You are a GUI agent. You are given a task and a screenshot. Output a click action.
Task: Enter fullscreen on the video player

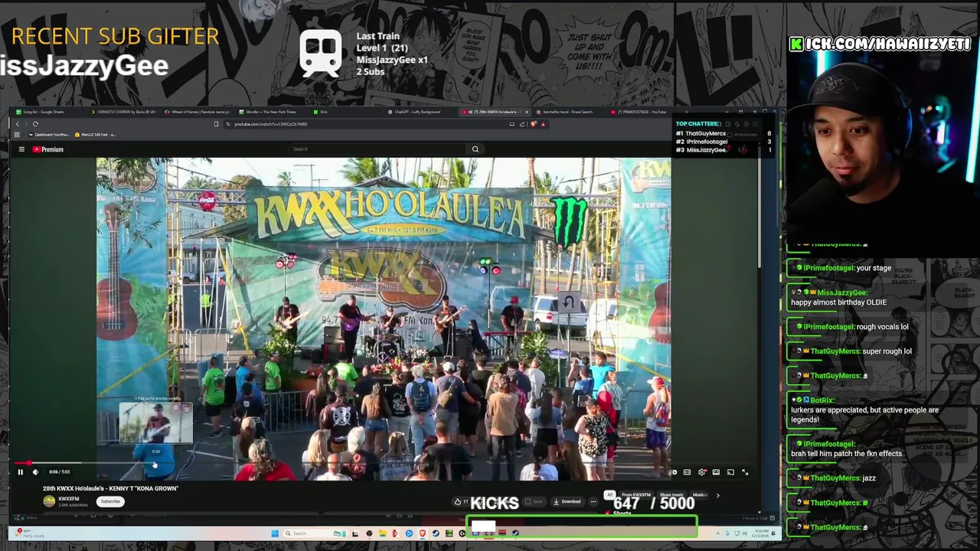pos(745,472)
